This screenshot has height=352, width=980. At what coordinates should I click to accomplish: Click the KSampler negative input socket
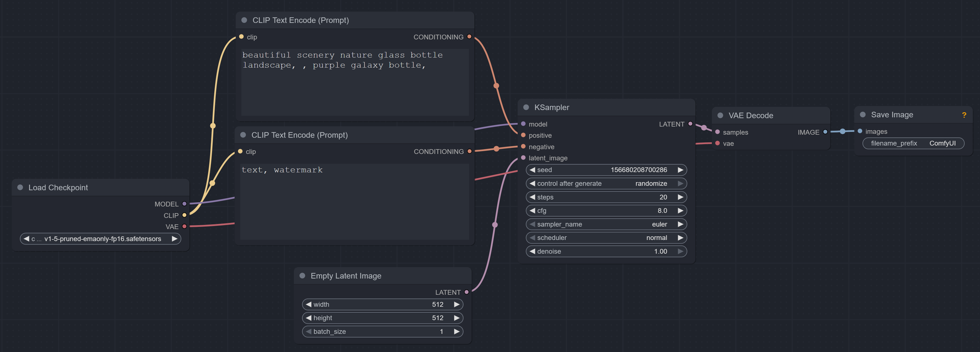click(x=523, y=147)
